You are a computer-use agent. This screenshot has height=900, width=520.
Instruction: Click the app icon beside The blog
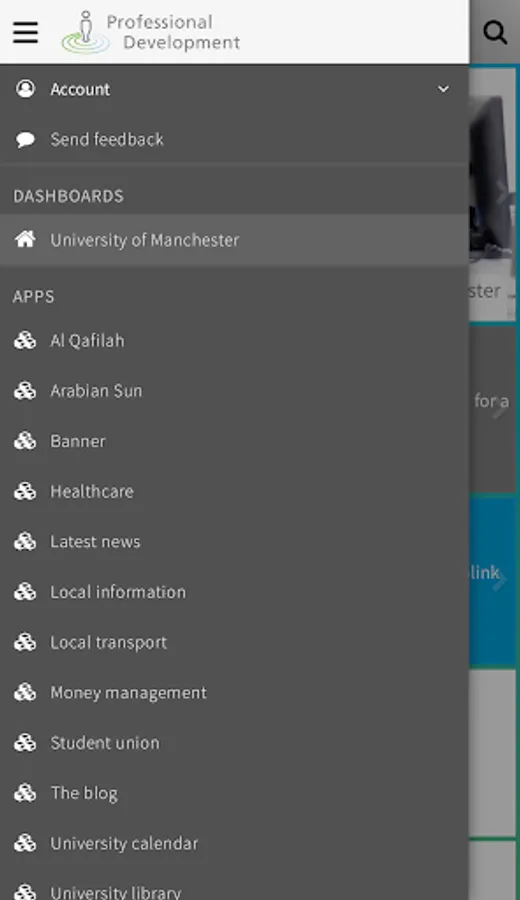click(25, 793)
